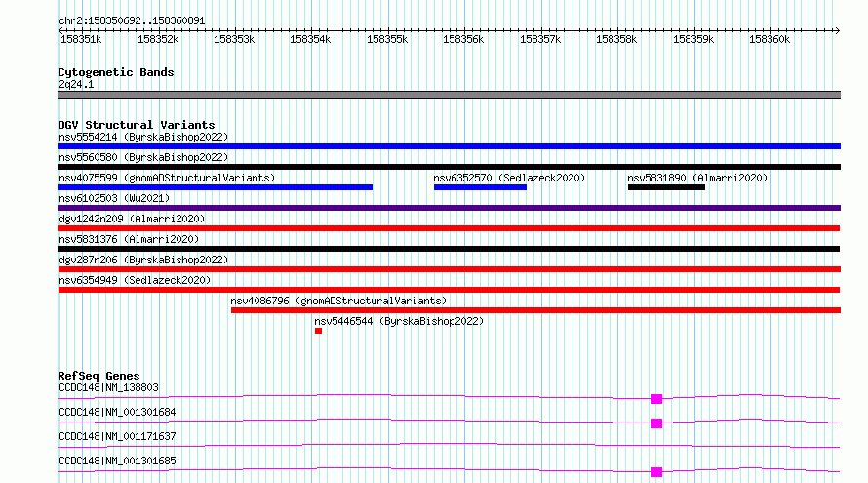This screenshot has height=483, width=868.
Task: Click the Cytogenetic Bands track title
Action: (x=116, y=72)
